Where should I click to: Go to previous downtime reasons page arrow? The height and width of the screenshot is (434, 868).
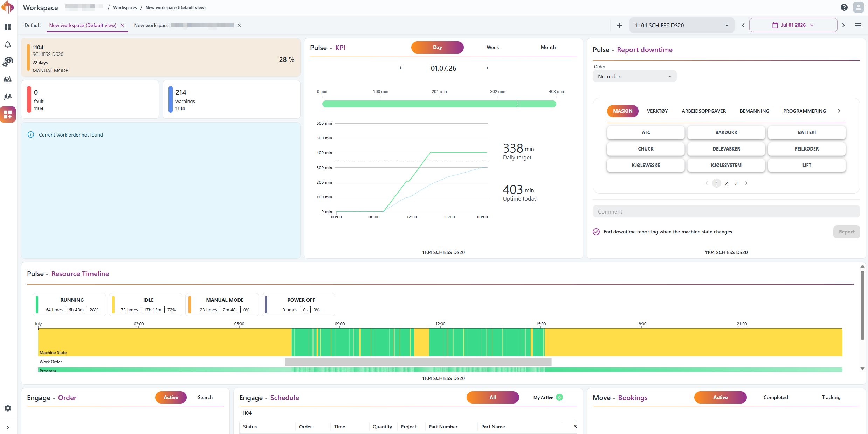(x=707, y=183)
